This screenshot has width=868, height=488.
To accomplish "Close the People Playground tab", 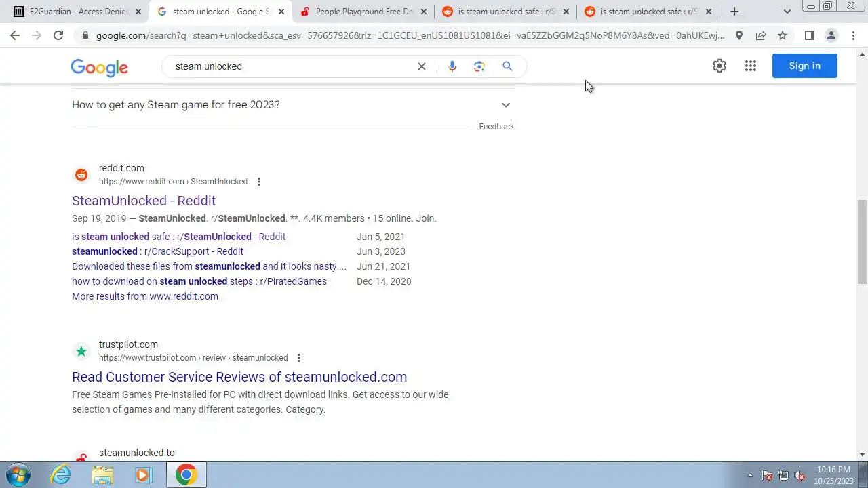I will point(424,12).
